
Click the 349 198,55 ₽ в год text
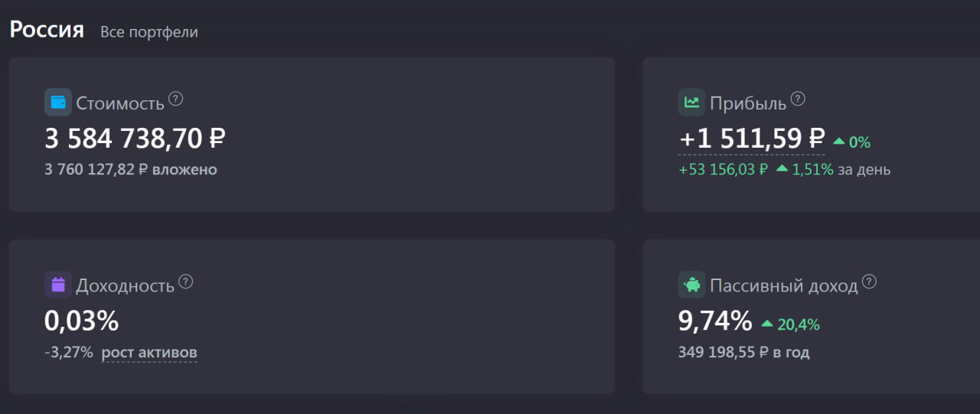pos(744,353)
